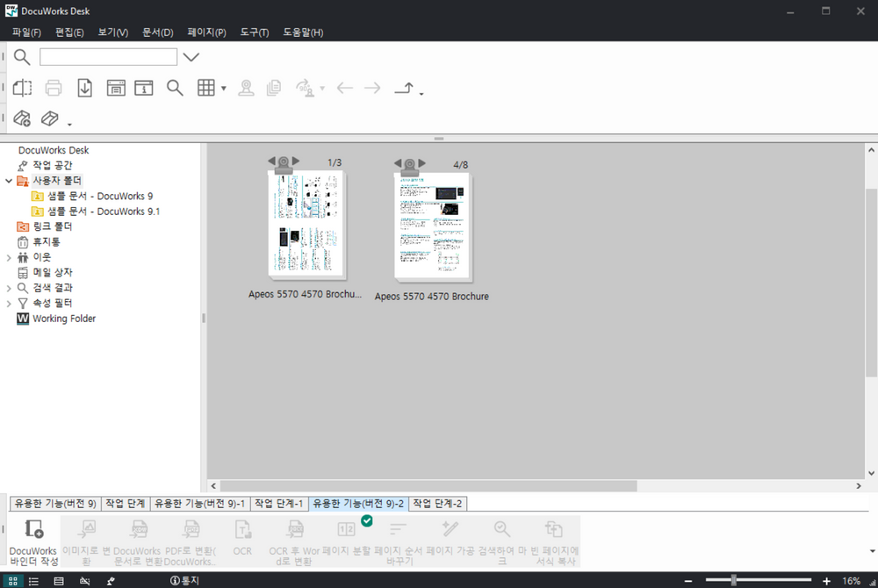Click the add tray icon with plus
Viewport: 878px width, 588px height.
(23, 118)
